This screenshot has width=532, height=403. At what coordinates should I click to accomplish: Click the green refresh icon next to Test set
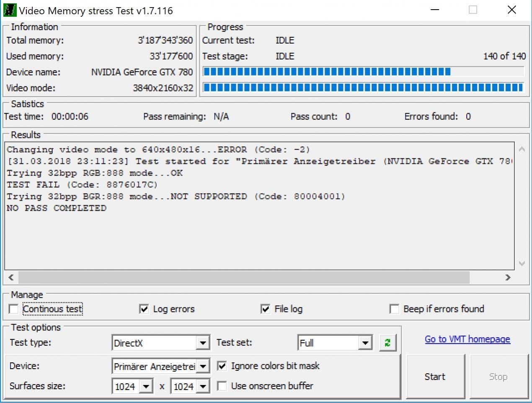coord(387,343)
